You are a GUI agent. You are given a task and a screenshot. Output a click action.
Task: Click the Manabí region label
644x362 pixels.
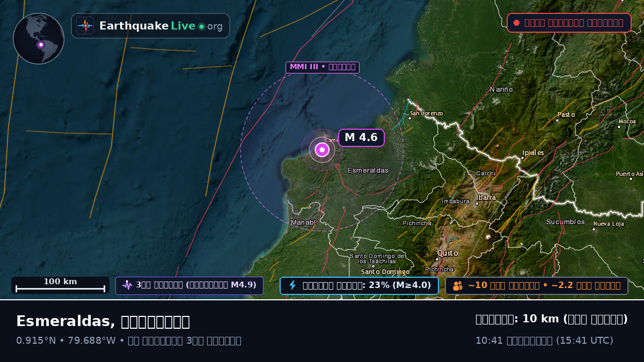[303, 222]
